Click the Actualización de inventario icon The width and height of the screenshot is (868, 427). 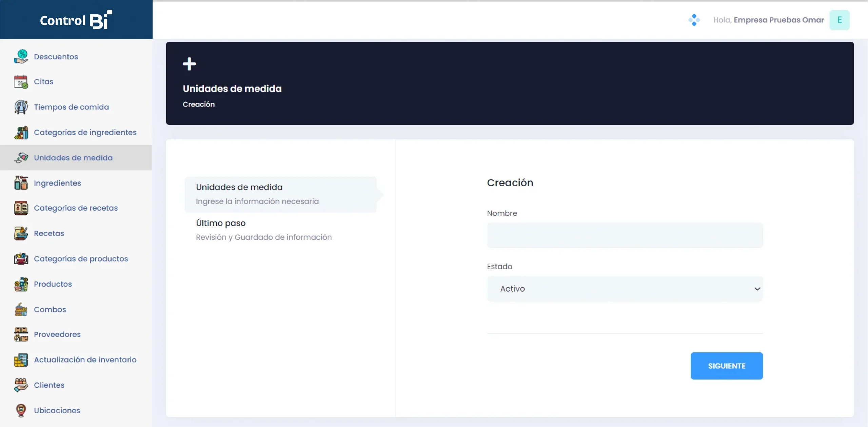21,360
